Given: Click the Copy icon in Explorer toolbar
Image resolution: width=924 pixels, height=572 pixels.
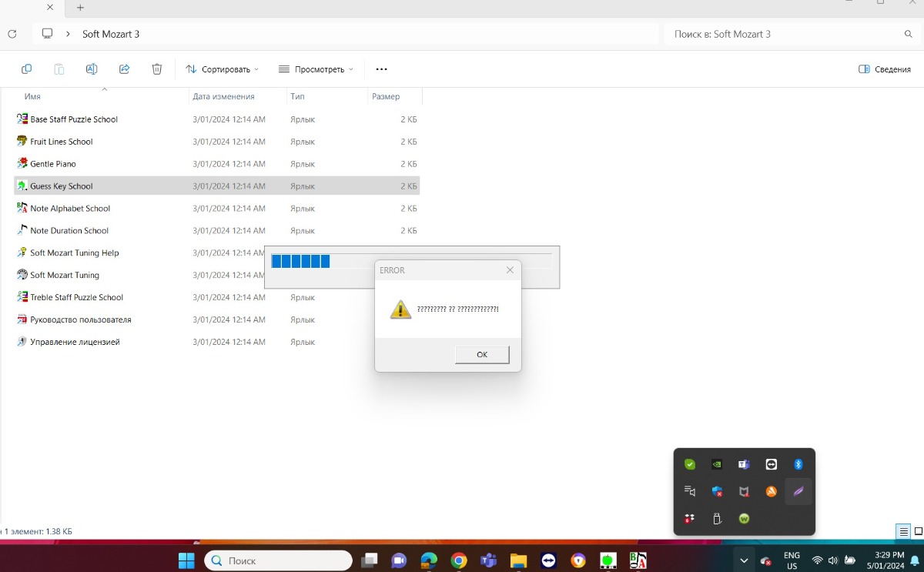Looking at the screenshot, I should [27, 69].
